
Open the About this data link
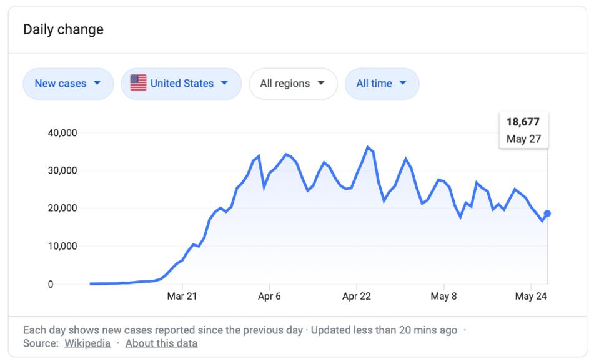(161, 343)
